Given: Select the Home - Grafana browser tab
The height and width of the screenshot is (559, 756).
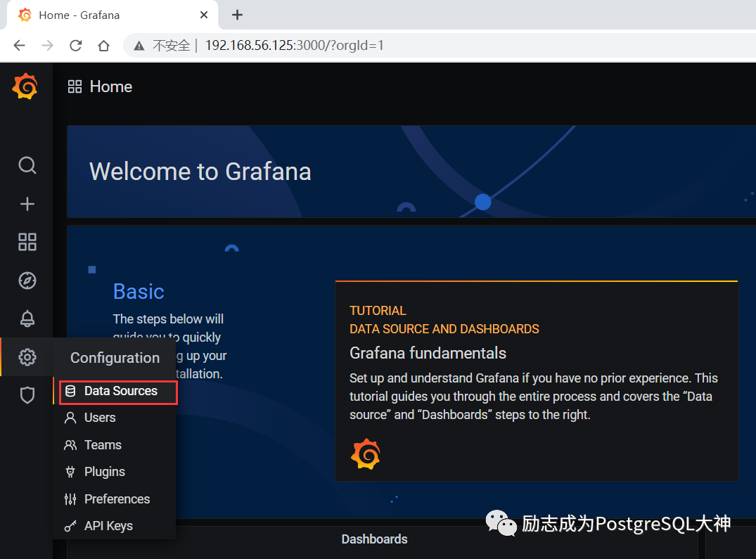Looking at the screenshot, I should click(113, 15).
